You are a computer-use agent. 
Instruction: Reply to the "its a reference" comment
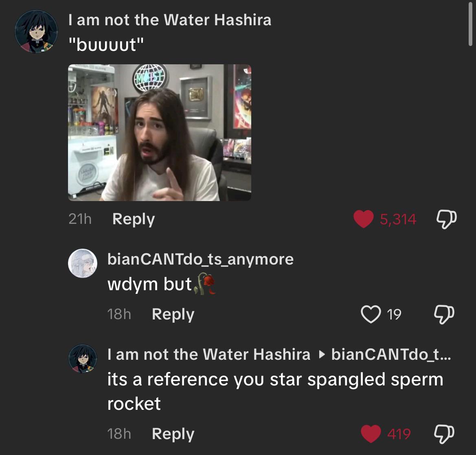pos(173,434)
